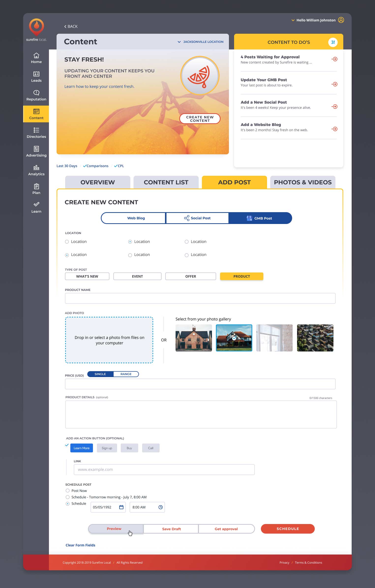Expand the Jacksonville Location dropdown

point(201,42)
